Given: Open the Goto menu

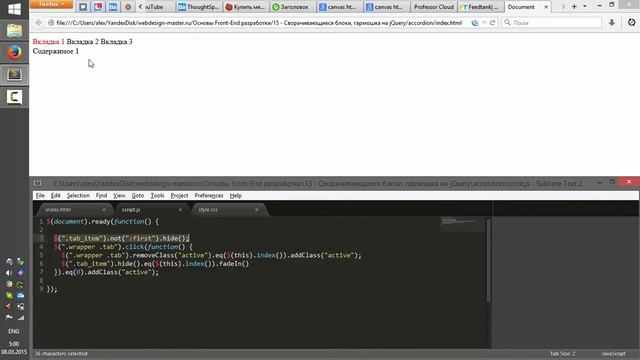Looking at the screenshot, I should click(x=138, y=196).
